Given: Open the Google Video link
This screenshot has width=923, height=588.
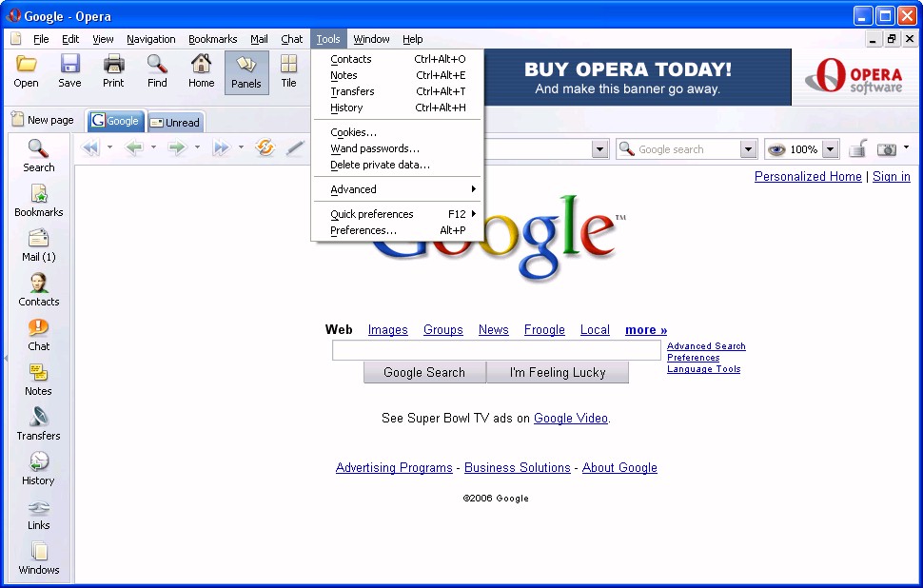Looking at the screenshot, I should 570,418.
